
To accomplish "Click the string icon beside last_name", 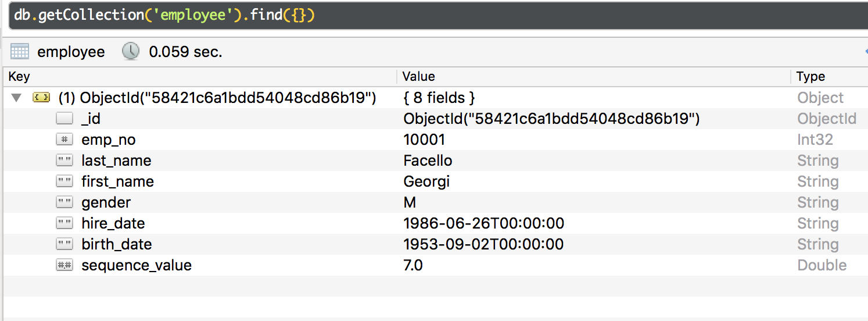I will tap(64, 160).
